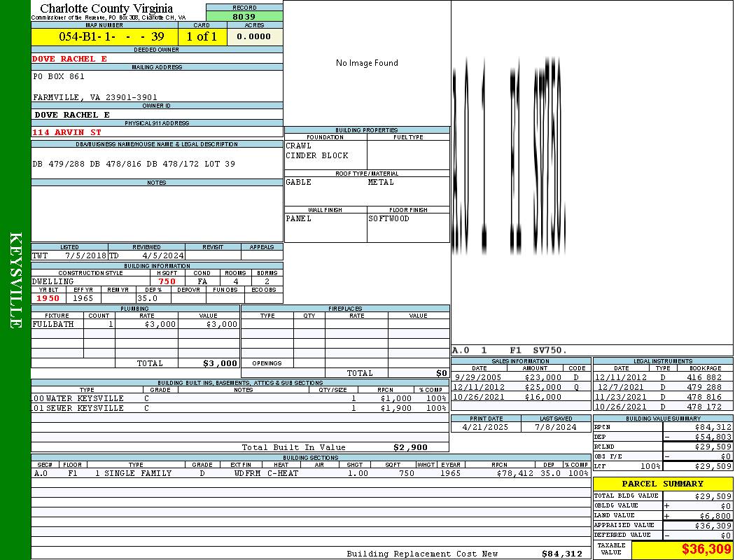Click the 'No Image Found' photo placeholder
Screen dimensions: 735x560
coord(367,63)
